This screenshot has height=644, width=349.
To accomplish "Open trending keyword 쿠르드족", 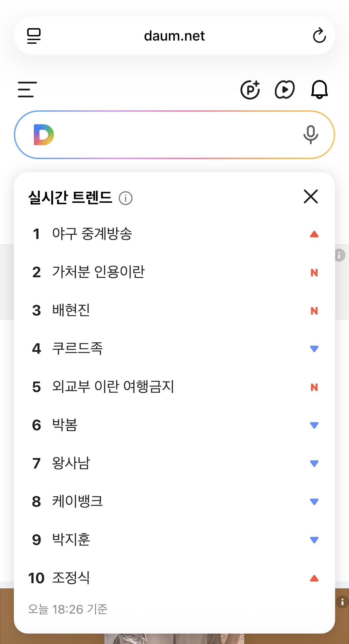I will 78,349.
